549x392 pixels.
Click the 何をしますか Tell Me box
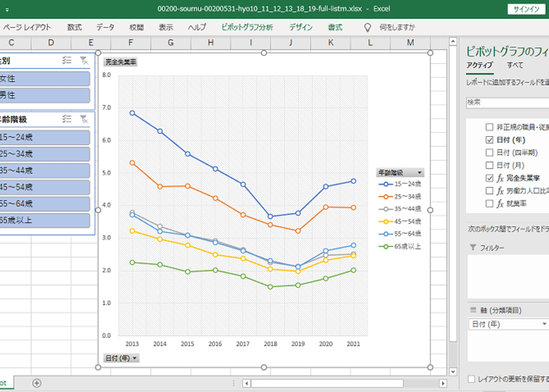pos(397,27)
